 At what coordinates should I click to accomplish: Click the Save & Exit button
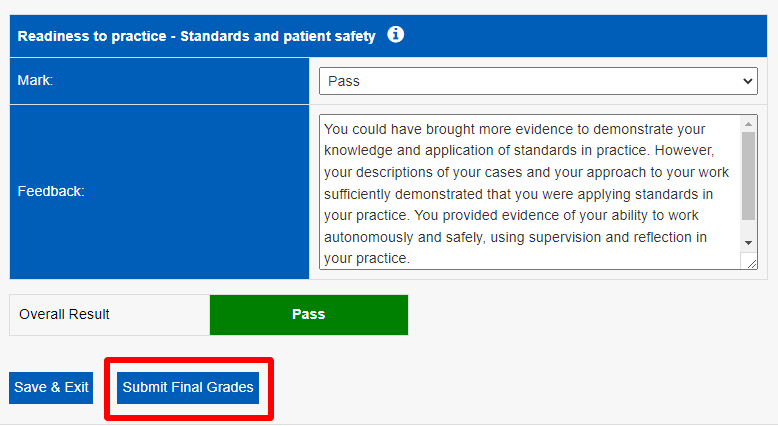pos(51,387)
